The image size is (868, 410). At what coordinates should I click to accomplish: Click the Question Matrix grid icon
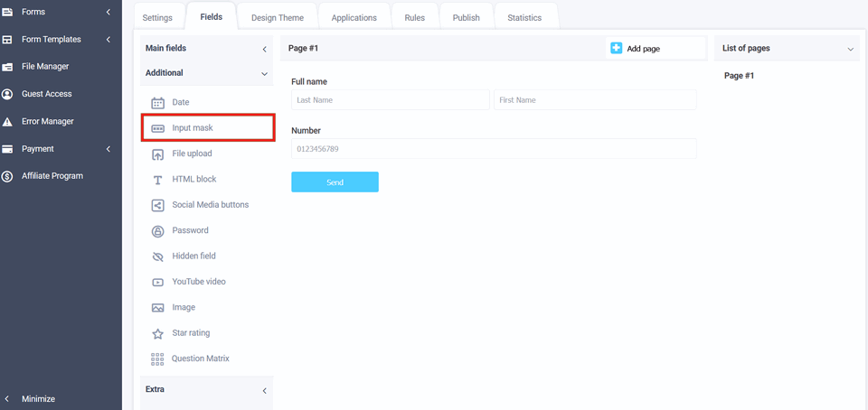click(157, 359)
